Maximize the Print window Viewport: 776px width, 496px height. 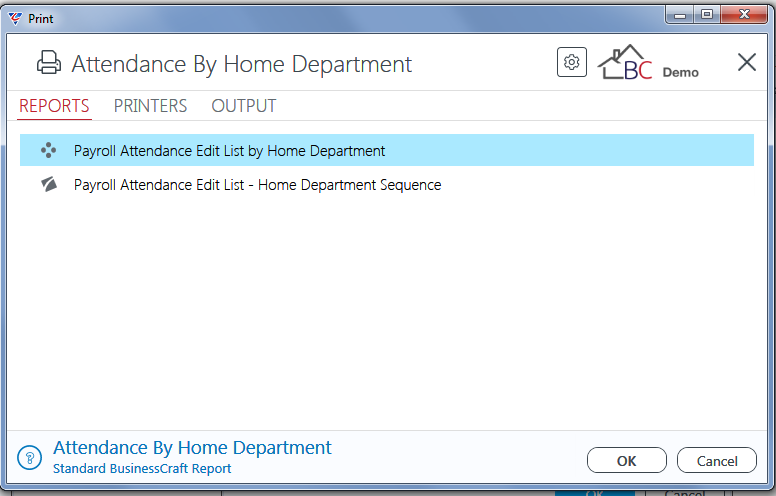(707, 14)
